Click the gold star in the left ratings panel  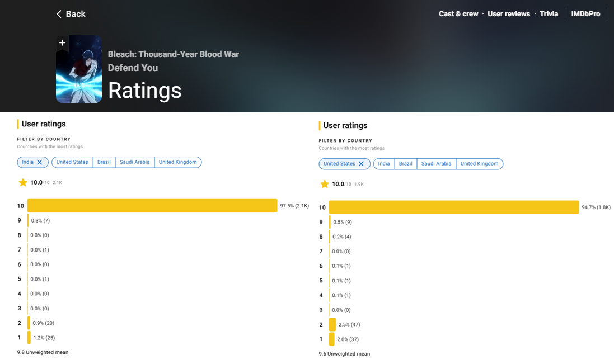pyautogui.click(x=23, y=183)
